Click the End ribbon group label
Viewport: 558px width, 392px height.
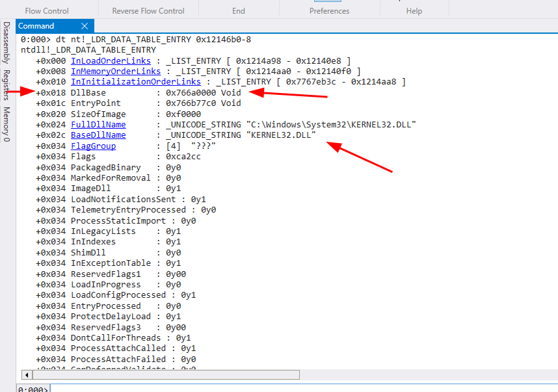point(239,11)
